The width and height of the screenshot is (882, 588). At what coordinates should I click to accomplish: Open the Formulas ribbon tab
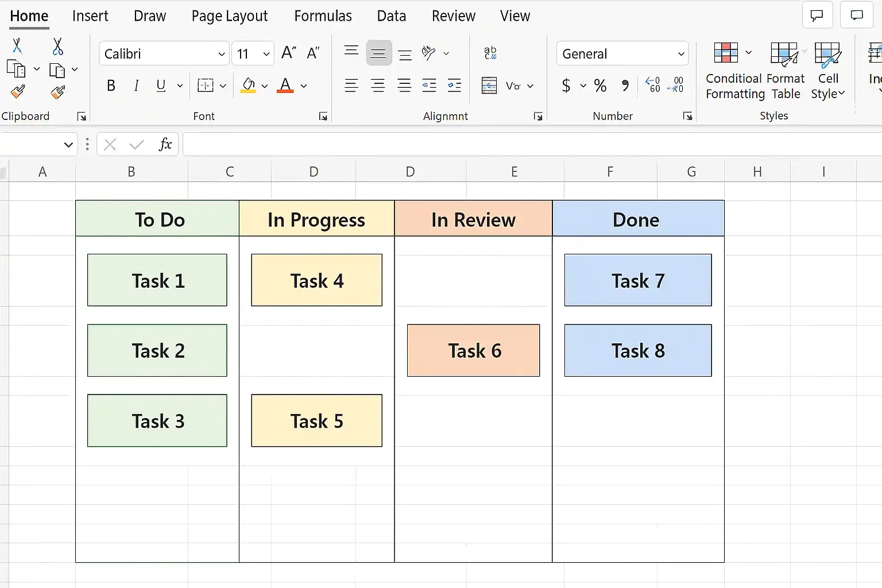coord(323,16)
